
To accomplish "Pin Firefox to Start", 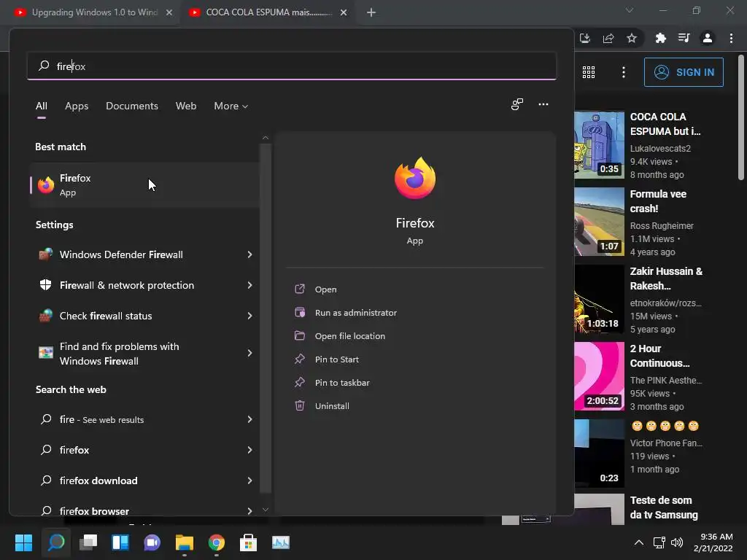I will (x=336, y=359).
